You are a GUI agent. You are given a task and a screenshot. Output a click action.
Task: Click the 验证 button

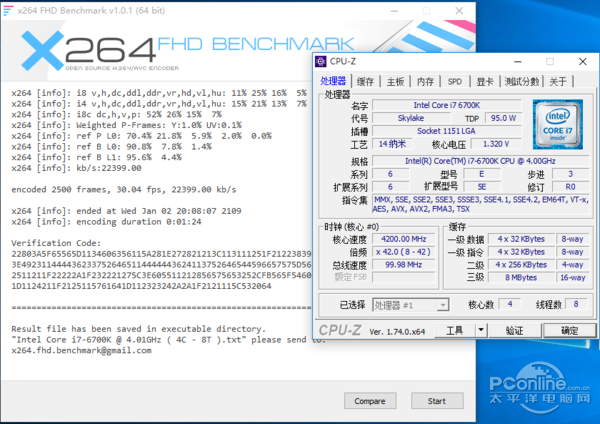click(x=515, y=330)
